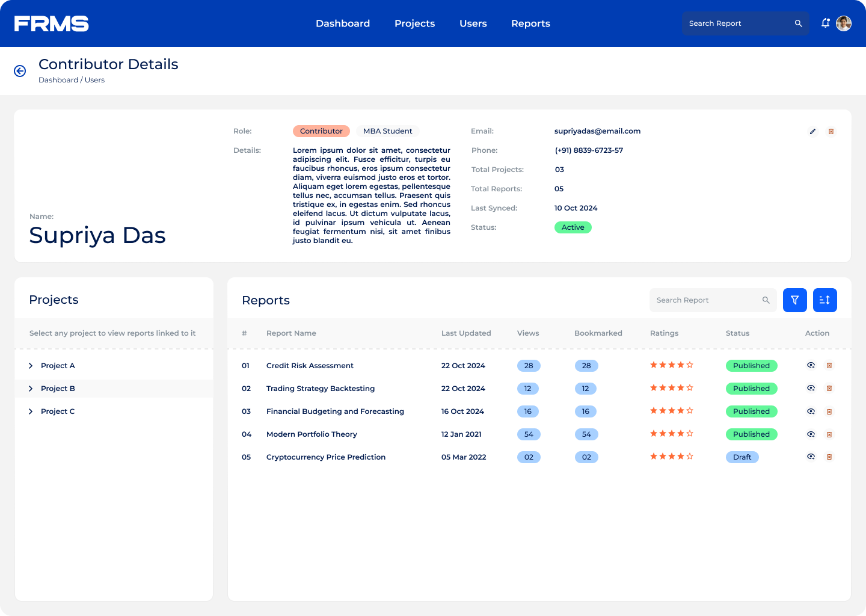Click the supriyadas@email.com address
The width and height of the screenshot is (866, 616).
pos(597,131)
